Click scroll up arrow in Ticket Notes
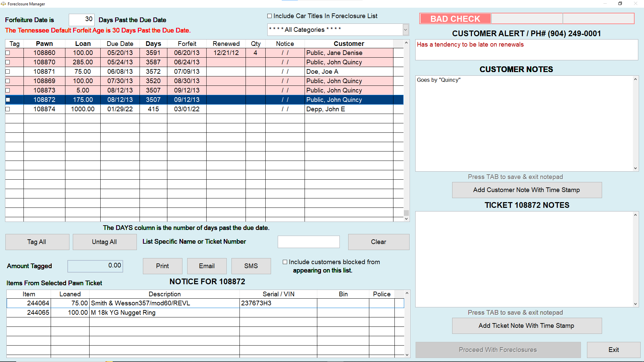 (x=635, y=215)
